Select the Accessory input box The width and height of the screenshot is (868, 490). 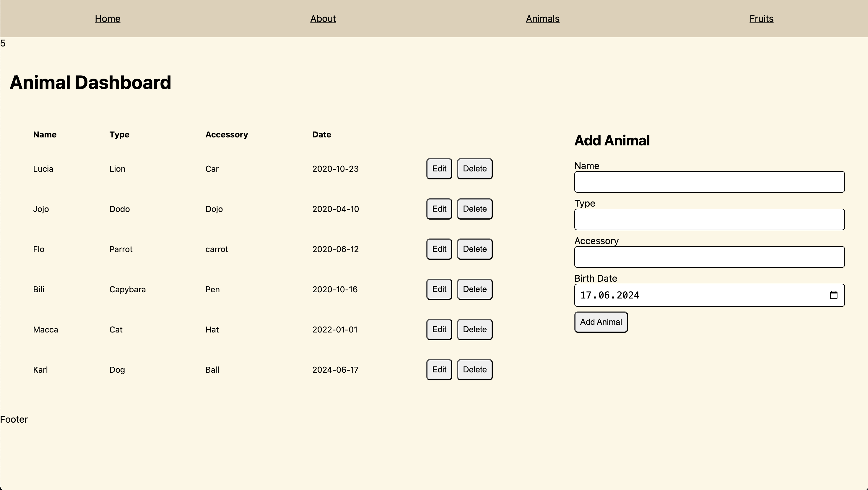pyautogui.click(x=709, y=257)
